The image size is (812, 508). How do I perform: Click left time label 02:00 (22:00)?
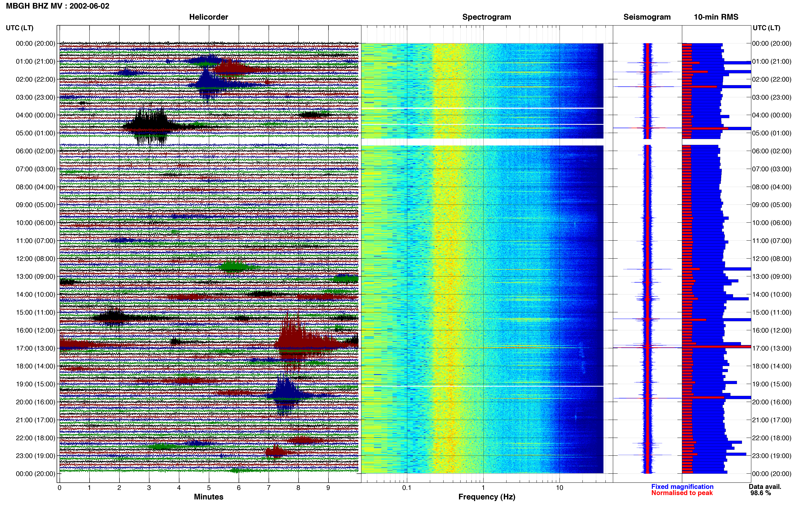36,79
